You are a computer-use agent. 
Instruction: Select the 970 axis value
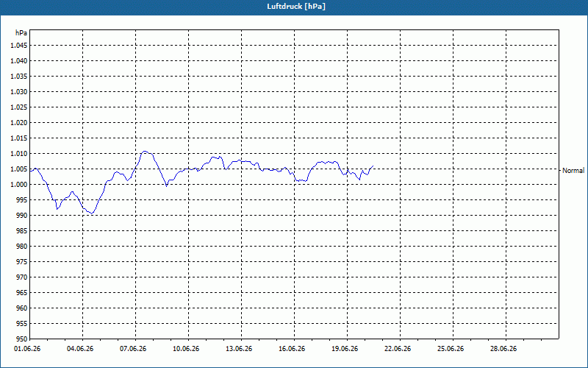click(x=23, y=277)
